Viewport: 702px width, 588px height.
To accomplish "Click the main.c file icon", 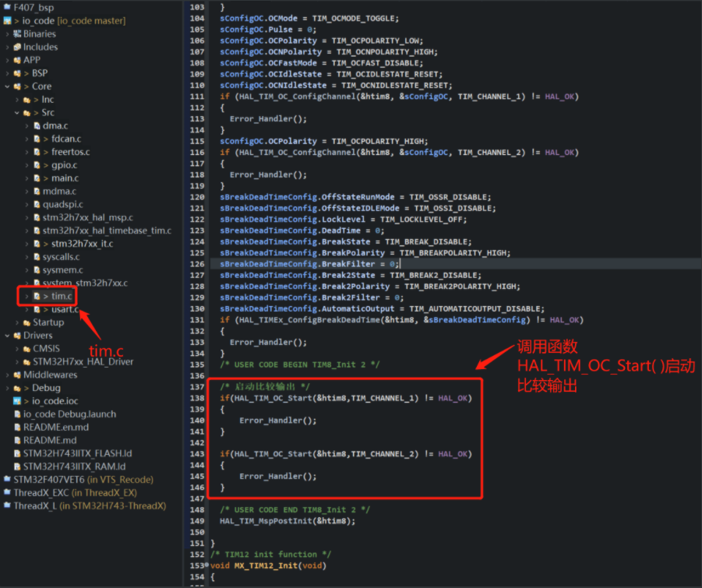I will (37, 178).
